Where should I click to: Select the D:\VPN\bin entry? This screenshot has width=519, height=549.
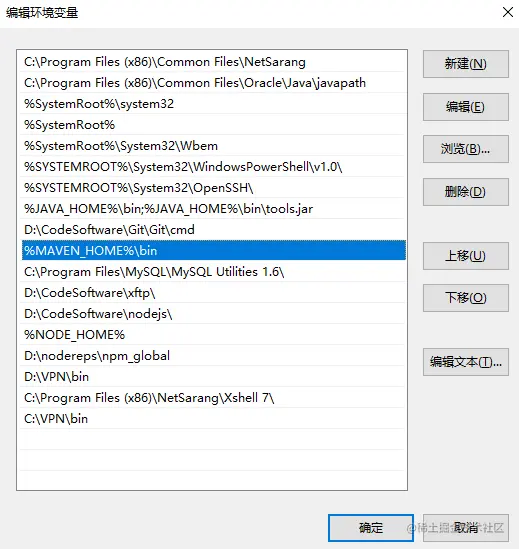click(x=213, y=377)
